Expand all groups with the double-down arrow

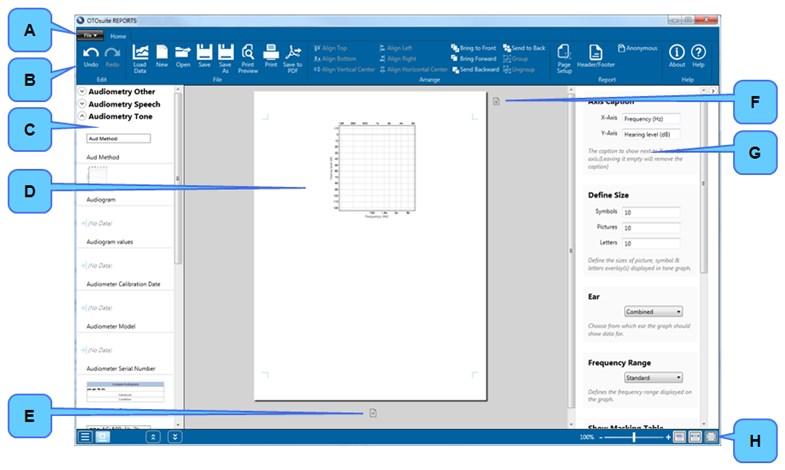(x=175, y=436)
